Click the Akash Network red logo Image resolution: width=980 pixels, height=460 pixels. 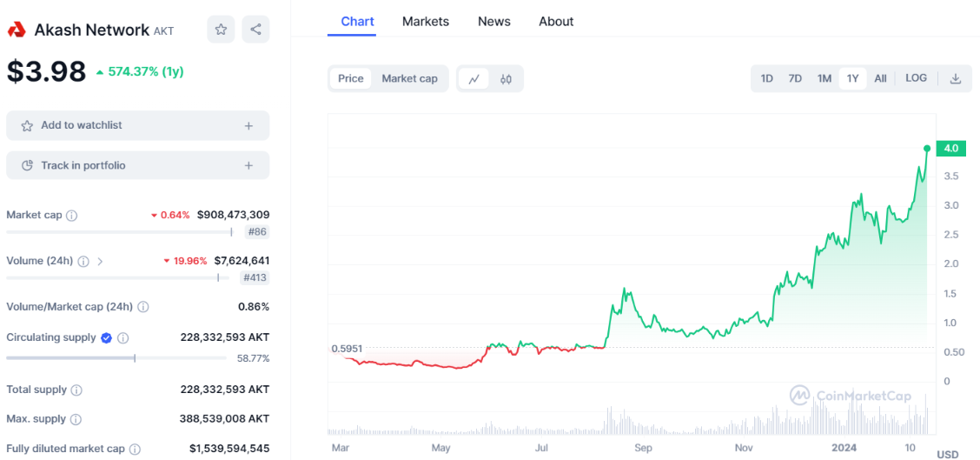coord(17,29)
